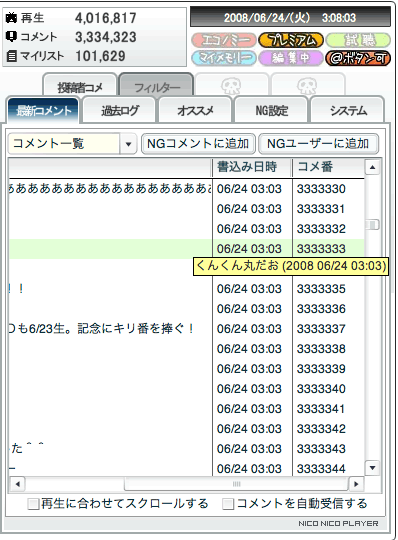398x540 pixels.
Task: Enable 再生に合わせてスクロールする checkbox
Action: pyautogui.click(x=33, y=504)
